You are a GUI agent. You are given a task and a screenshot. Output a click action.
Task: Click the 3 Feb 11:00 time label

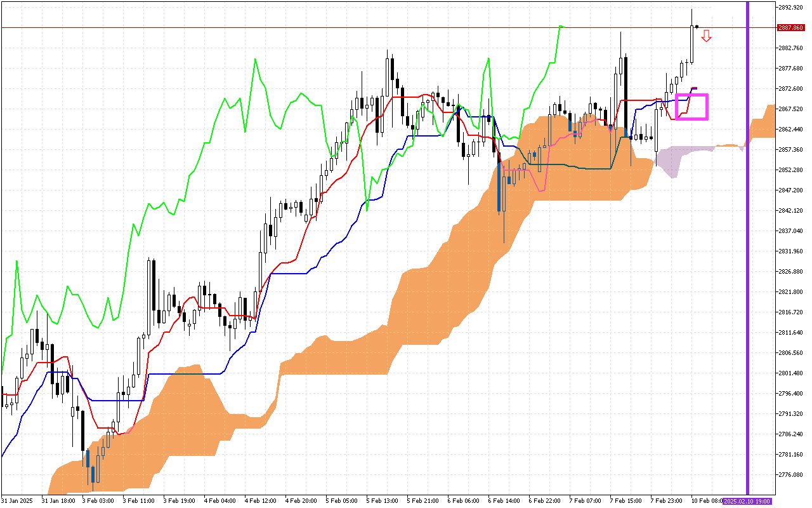pos(140,501)
